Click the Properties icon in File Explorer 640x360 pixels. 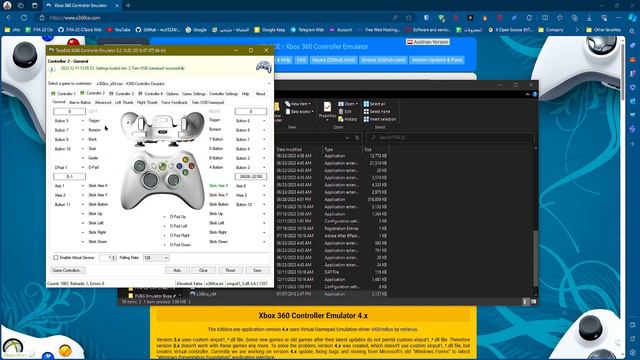(327, 107)
